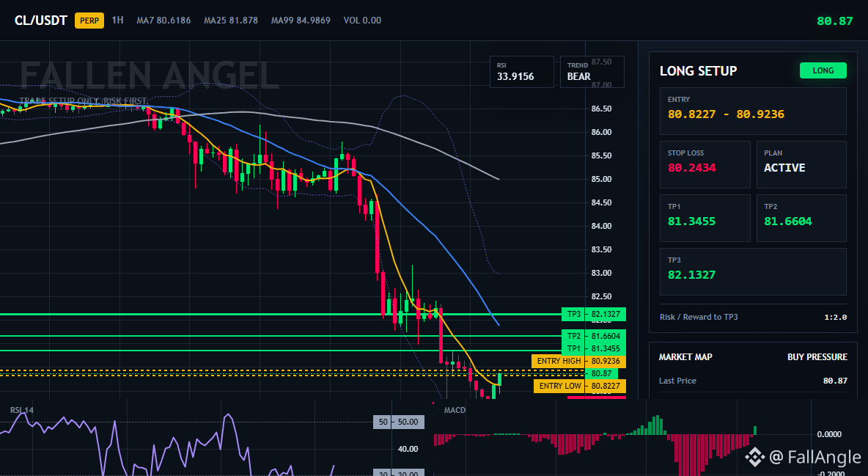Image resolution: width=868 pixels, height=476 pixels.
Task: Select the 1H timeframe label
Action: coord(117,20)
